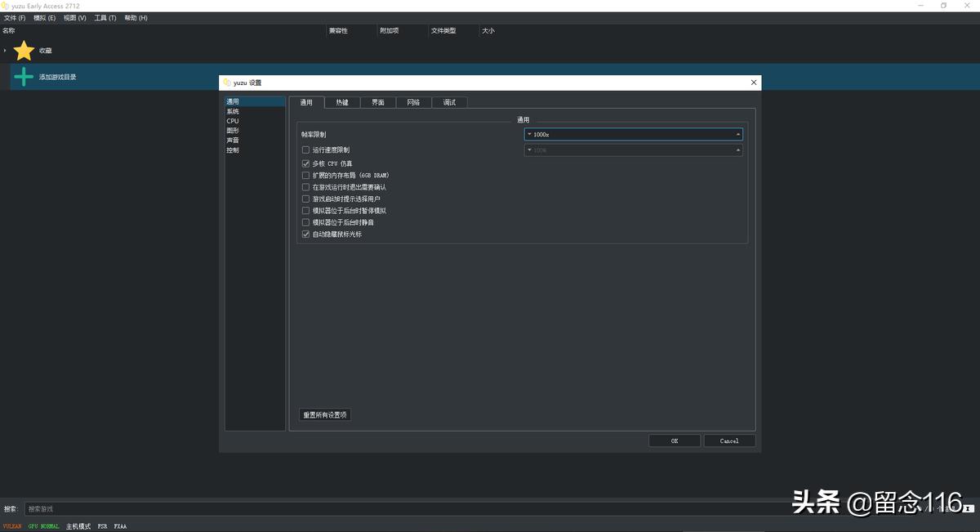
Task: Close the yuzu 设置 dialog with X
Action: pos(753,83)
